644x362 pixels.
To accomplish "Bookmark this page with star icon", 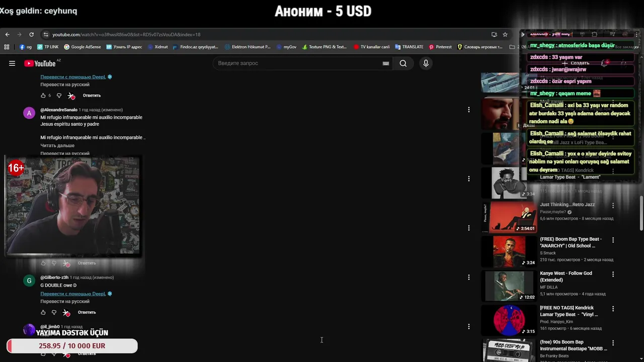I will tap(505, 35).
